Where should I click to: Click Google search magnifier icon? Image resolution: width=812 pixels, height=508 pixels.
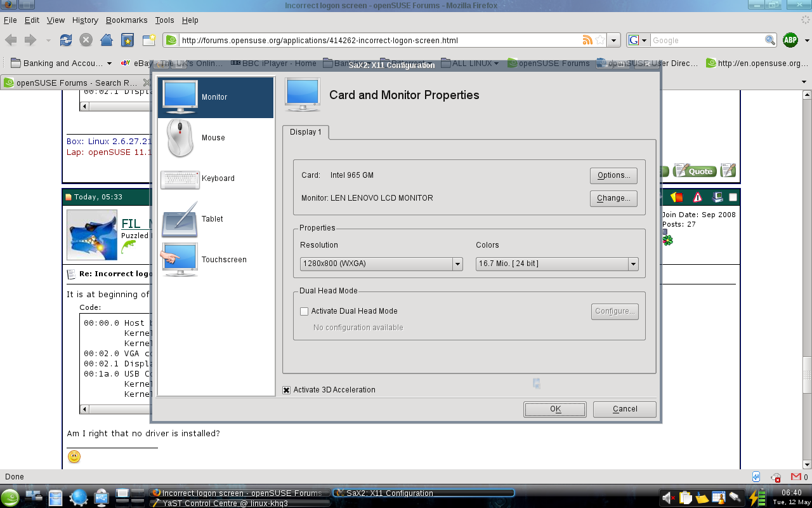point(770,40)
